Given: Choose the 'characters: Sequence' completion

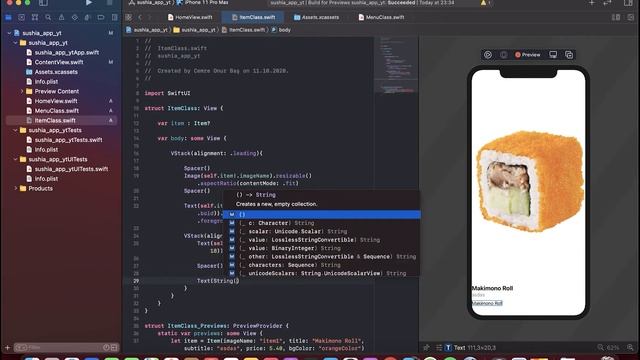Looking at the screenshot, I should coord(322,265).
